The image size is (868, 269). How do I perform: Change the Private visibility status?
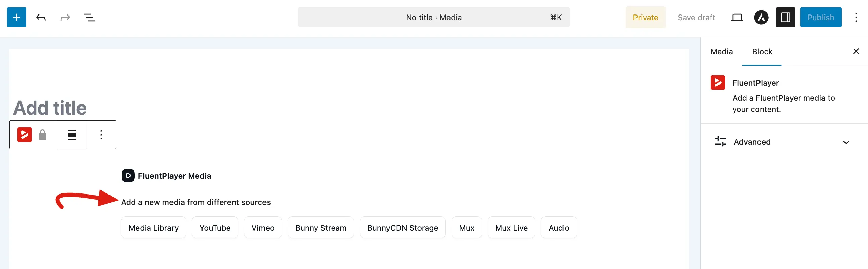coord(645,18)
